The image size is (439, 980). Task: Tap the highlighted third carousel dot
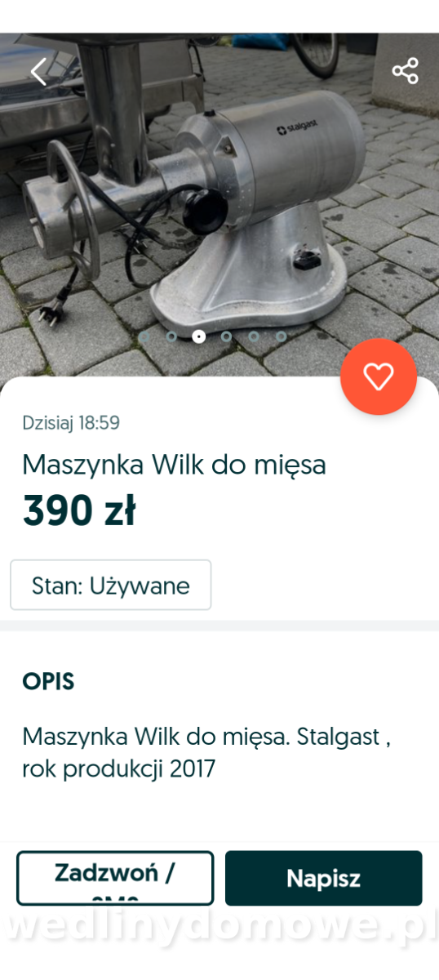coord(198,336)
